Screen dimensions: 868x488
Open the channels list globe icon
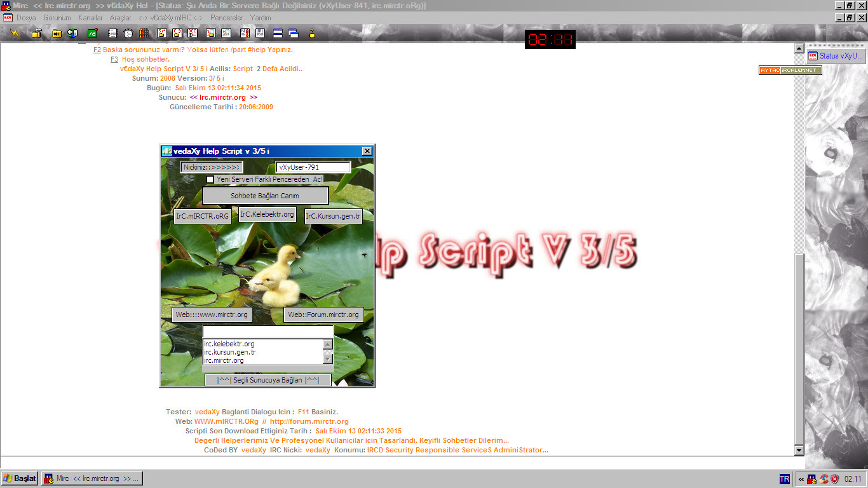[x=72, y=33]
